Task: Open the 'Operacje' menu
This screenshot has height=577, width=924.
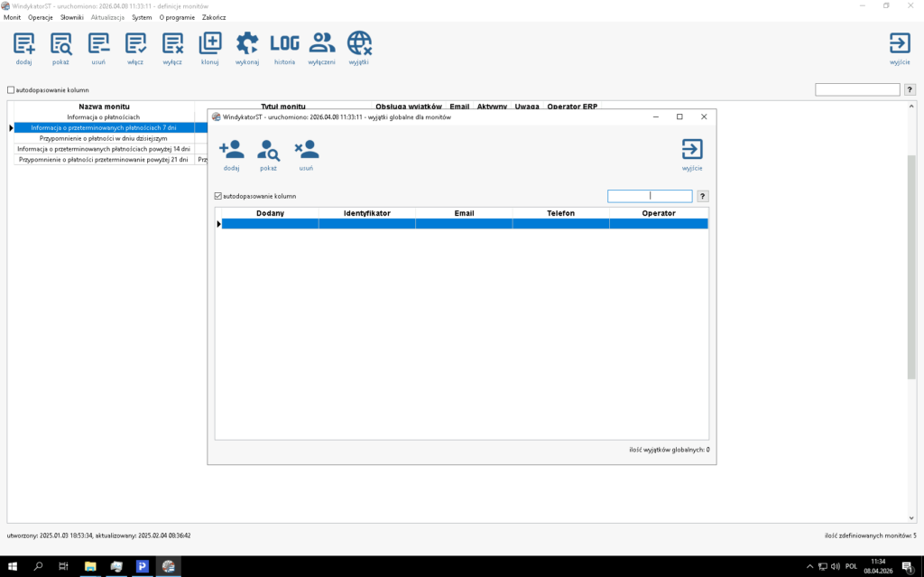Action: coord(41,18)
